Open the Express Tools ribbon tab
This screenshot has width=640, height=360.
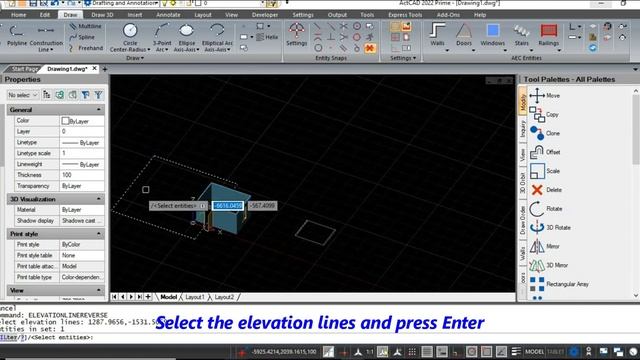(405, 15)
